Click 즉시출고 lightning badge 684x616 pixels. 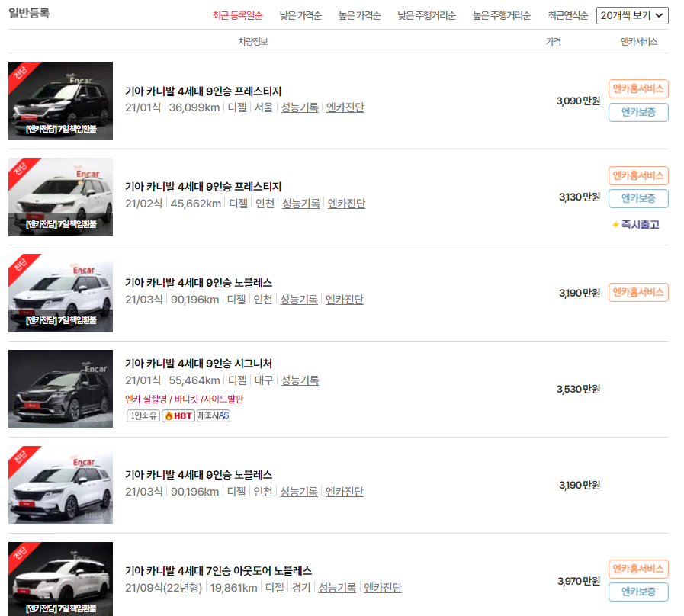(635, 225)
